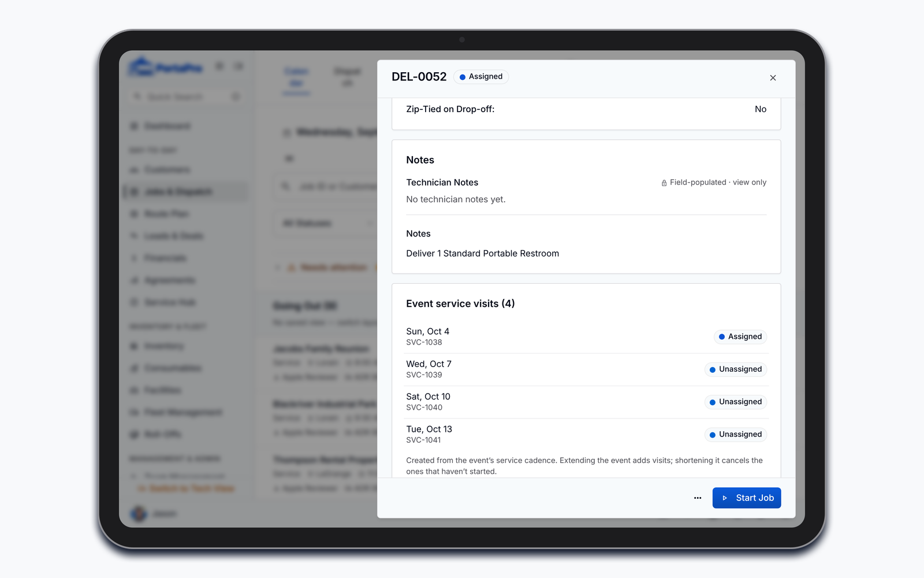Click the Unassigned status on SVC-1040 row
The image size is (924, 578).
[736, 402]
